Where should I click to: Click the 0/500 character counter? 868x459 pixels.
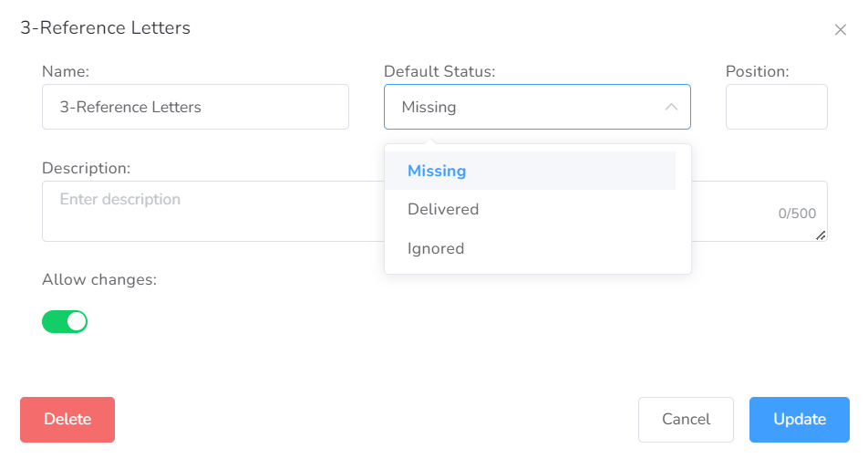pyautogui.click(x=797, y=214)
